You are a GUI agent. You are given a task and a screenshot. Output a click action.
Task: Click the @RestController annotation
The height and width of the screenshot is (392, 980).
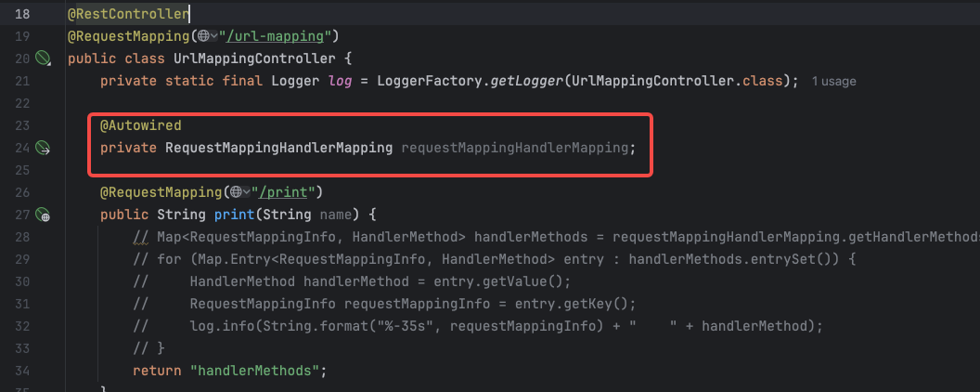pos(128,14)
